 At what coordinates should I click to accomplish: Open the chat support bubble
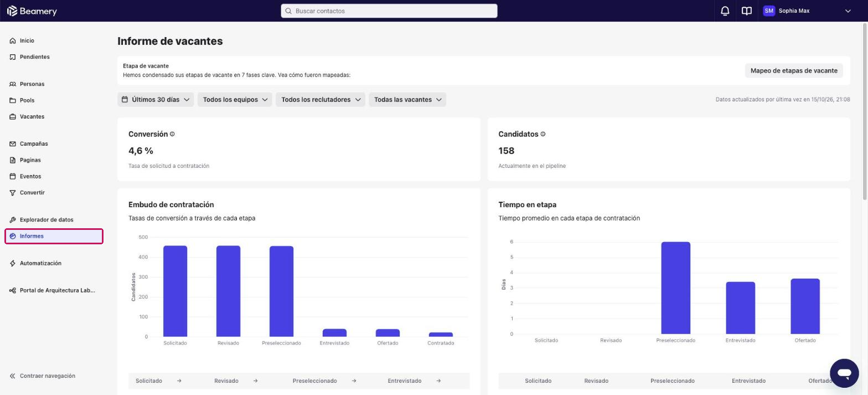pyautogui.click(x=844, y=373)
